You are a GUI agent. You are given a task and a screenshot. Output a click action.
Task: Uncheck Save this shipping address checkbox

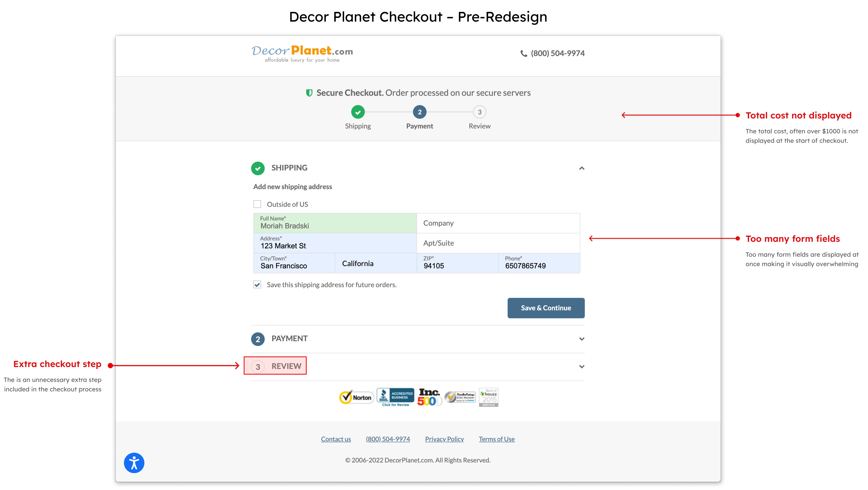click(x=257, y=285)
